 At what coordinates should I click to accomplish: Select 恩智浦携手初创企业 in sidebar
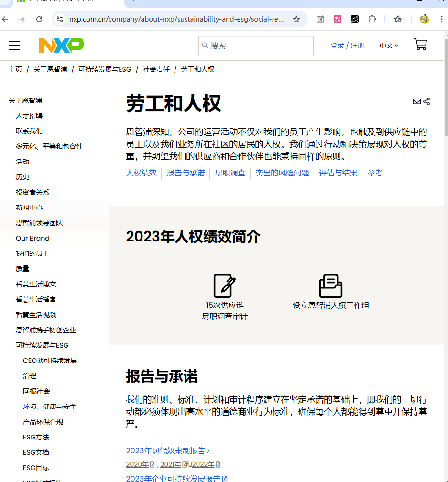coord(46,330)
